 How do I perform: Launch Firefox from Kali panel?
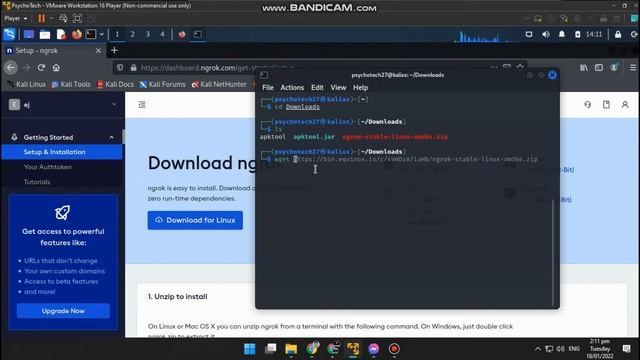click(76, 35)
